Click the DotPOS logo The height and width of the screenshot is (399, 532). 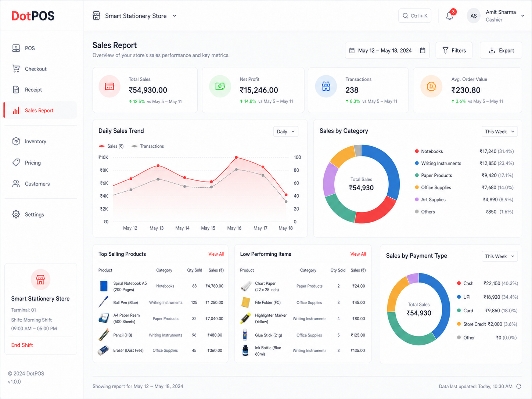tap(33, 16)
